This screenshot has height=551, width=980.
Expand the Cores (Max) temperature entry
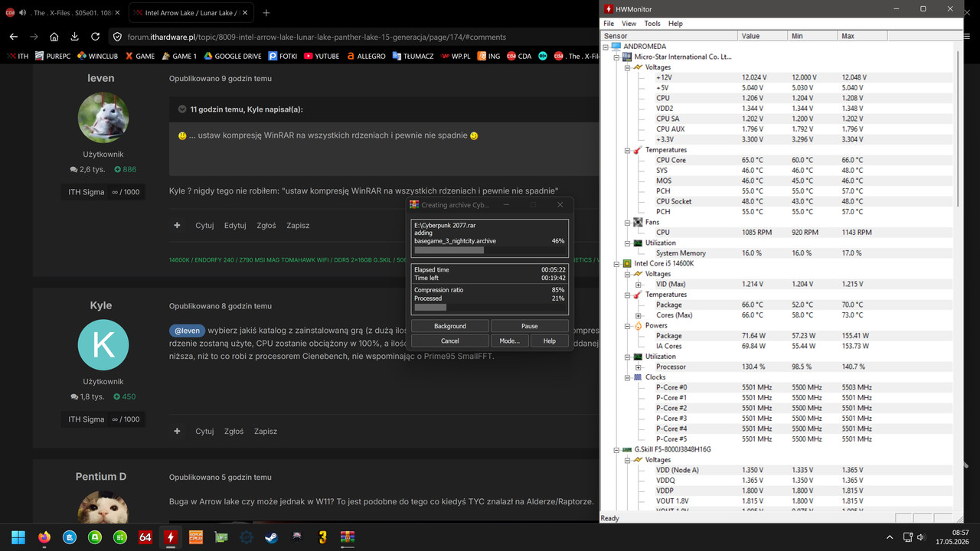point(639,315)
